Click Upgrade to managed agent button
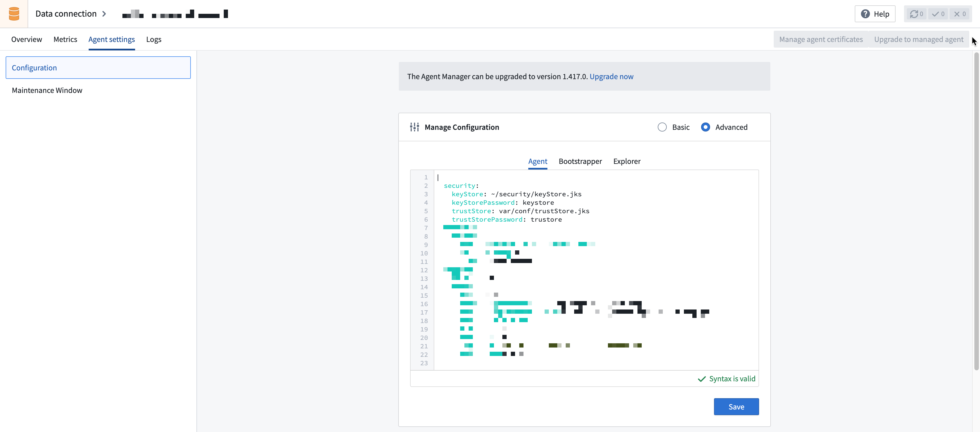 tap(918, 39)
